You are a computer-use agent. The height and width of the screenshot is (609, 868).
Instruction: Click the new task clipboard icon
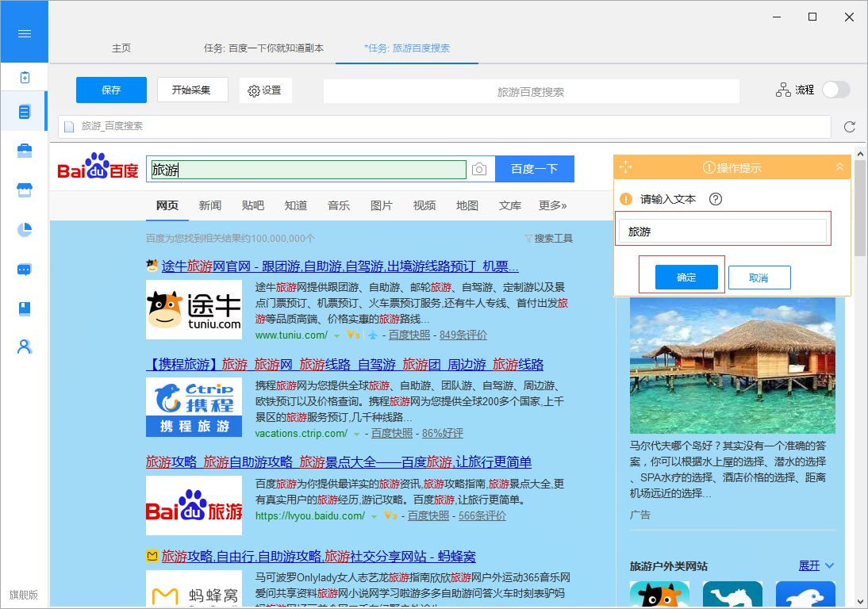(25, 78)
